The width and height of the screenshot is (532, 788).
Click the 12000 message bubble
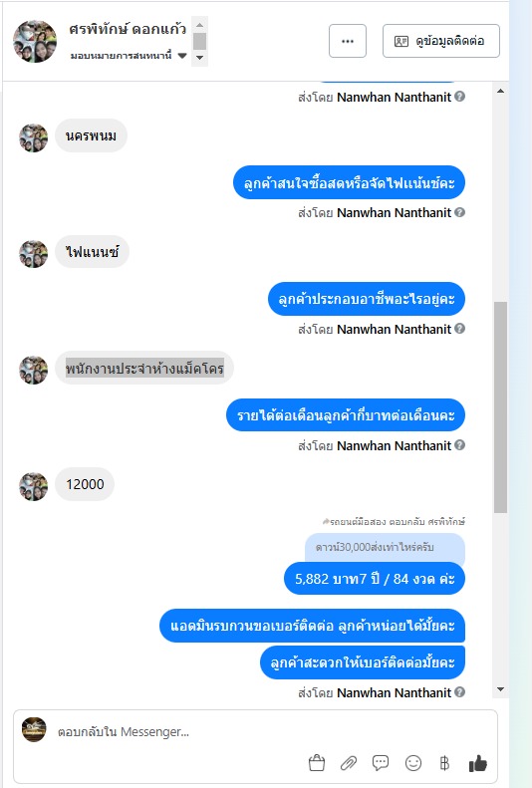tap(85, 484)
